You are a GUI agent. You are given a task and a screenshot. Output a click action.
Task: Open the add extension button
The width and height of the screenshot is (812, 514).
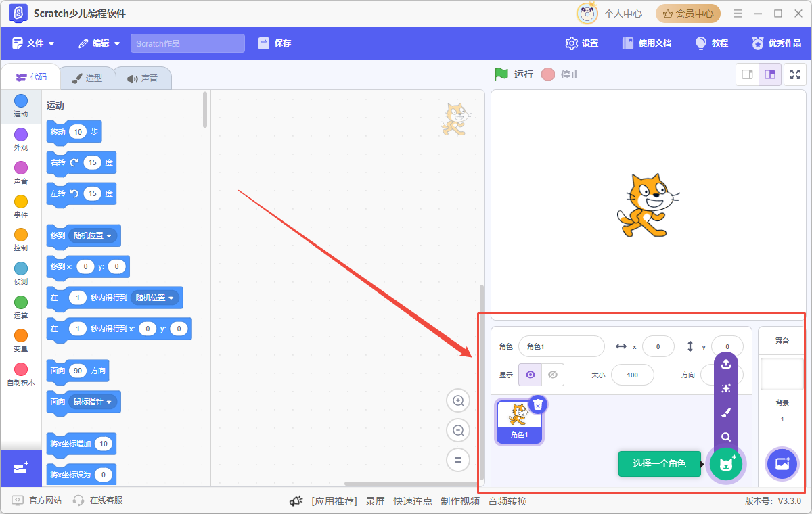pyautogui.click(x=21, y=468)
